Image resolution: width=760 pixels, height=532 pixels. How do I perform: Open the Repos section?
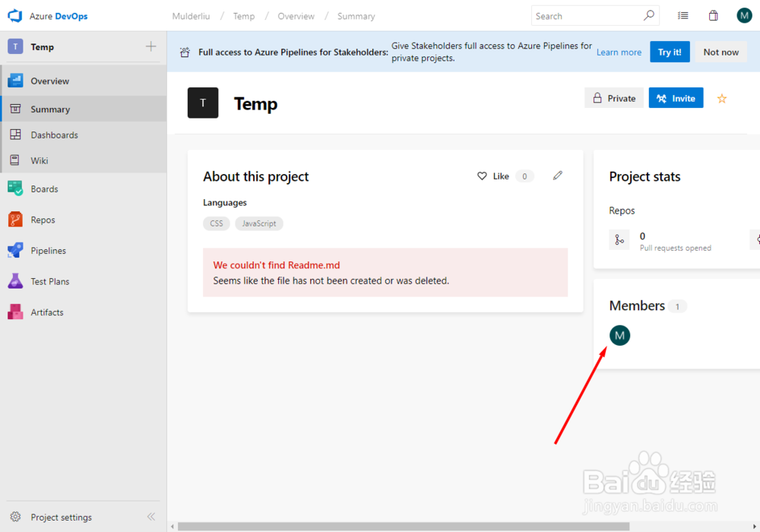pos(44,220)
